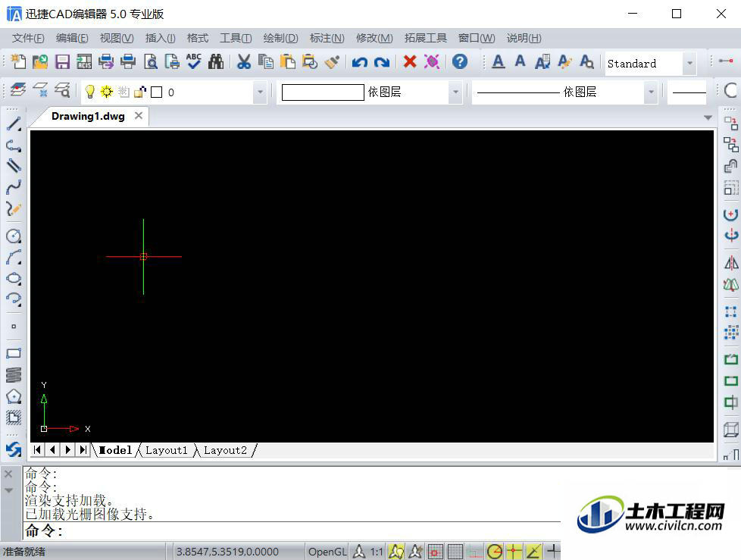Run the ABC spell check tool

click(x=194, y=61)
